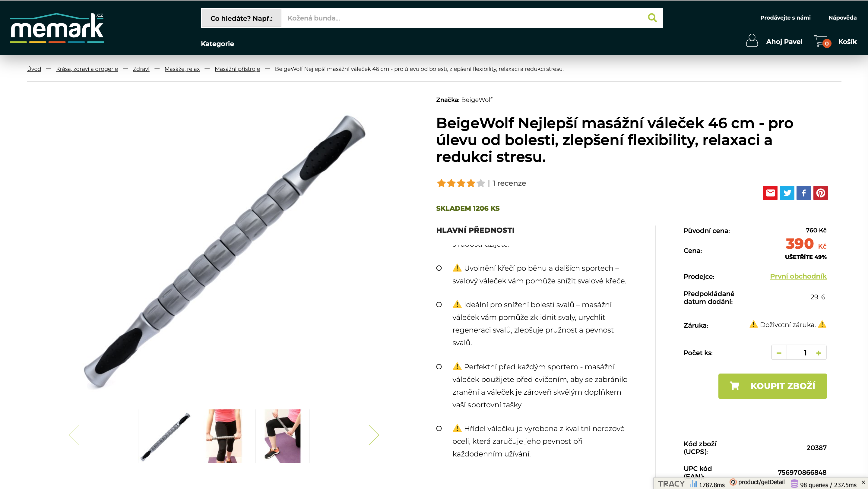Share product on Facebook
Image resolution: width=868 pixels, height=489 pixels.
tap(804, 193)
